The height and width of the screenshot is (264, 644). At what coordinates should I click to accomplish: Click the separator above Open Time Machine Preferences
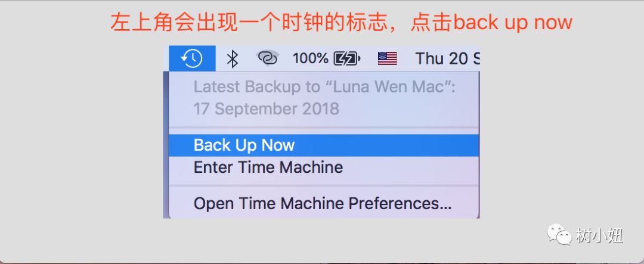[324, 185]
